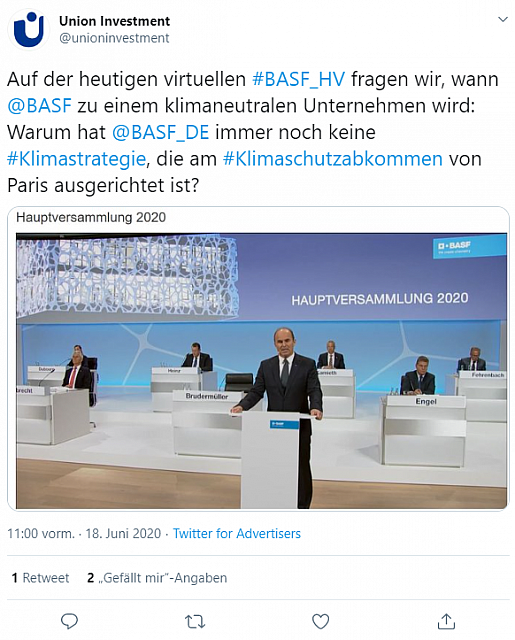Open Union Investment profile avatar

[x=29, y=29]
